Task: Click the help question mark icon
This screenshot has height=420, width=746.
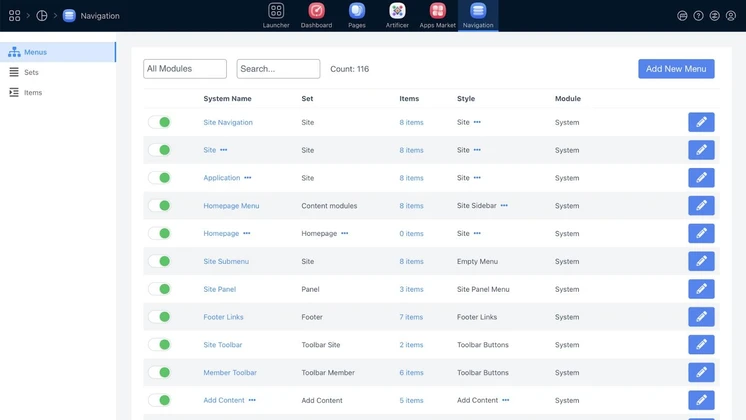Action: click(698, 16)
